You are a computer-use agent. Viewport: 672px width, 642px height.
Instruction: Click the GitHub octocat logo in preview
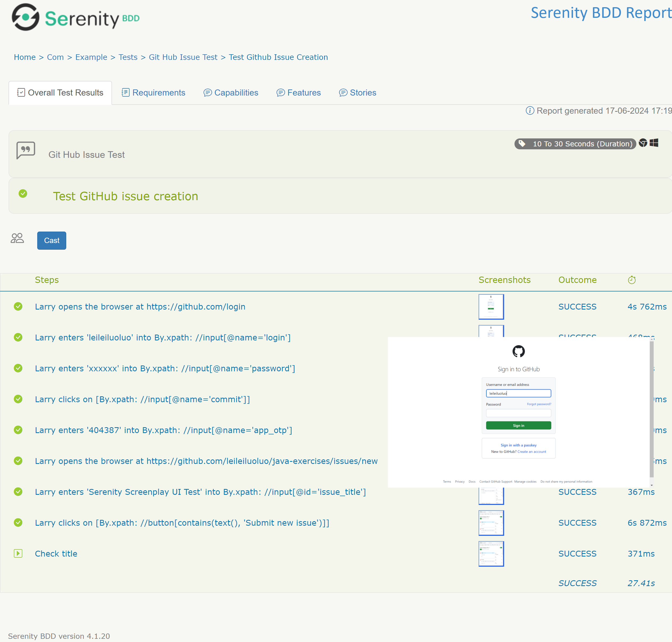518,351
